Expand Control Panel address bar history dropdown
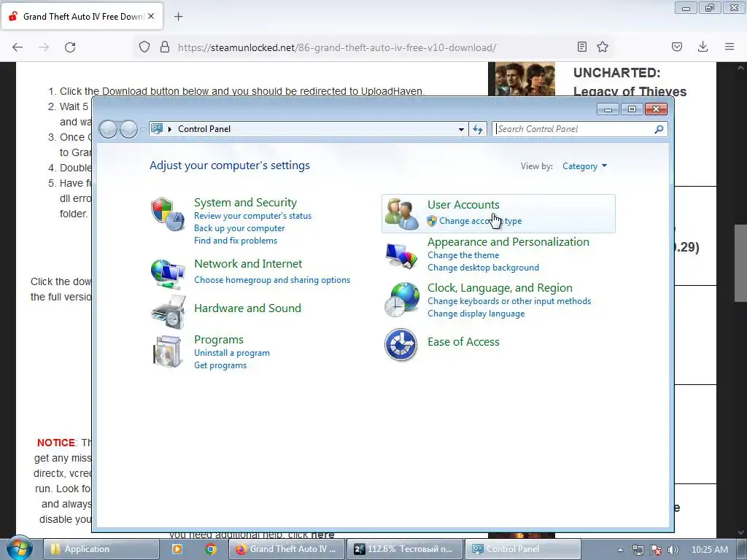 tap(461, 129)
